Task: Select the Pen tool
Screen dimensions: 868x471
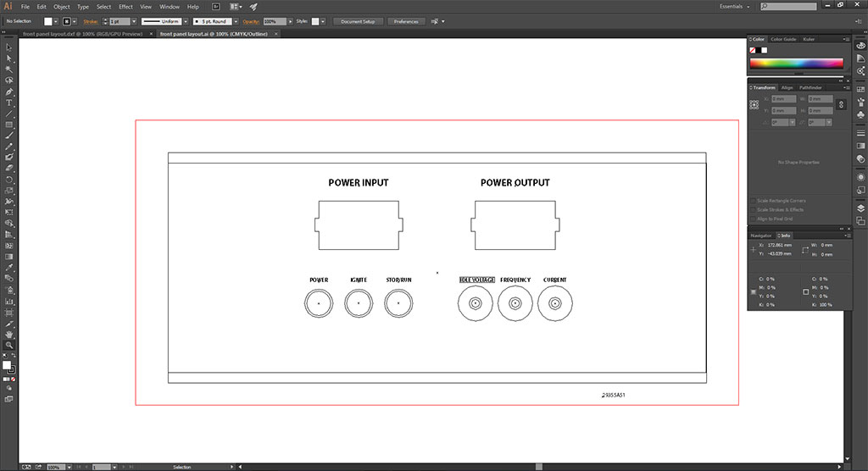Action: pyautogui.click(x=8, y=91)
